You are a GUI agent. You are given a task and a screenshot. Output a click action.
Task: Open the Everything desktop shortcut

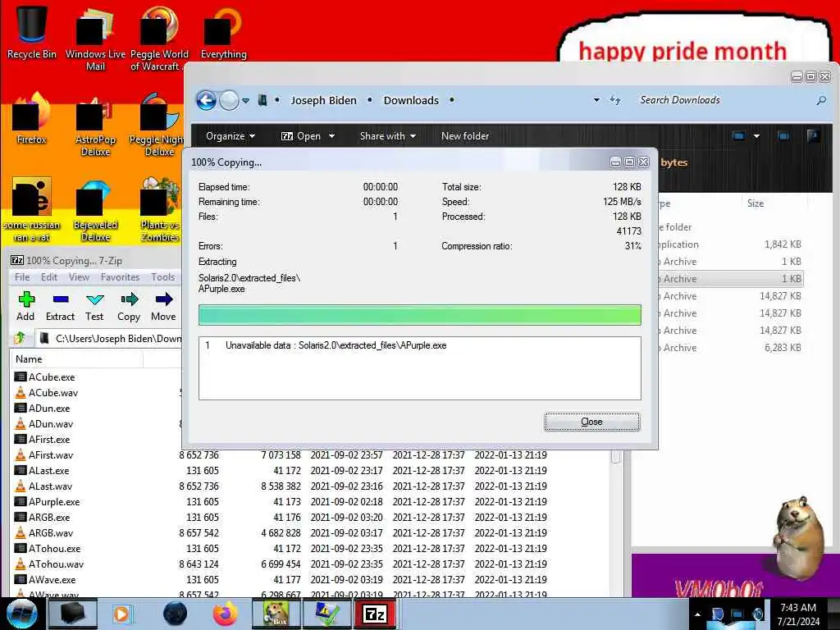click(223, 32)
